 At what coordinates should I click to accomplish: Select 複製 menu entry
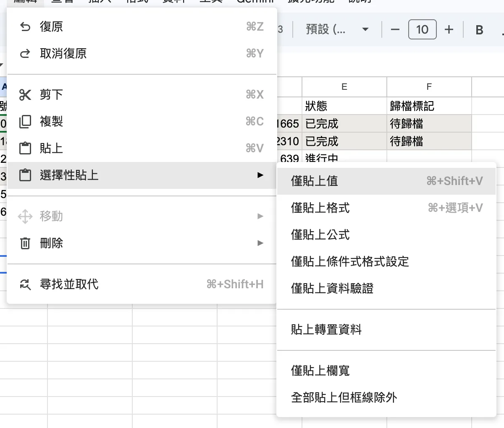coord(142,122)
